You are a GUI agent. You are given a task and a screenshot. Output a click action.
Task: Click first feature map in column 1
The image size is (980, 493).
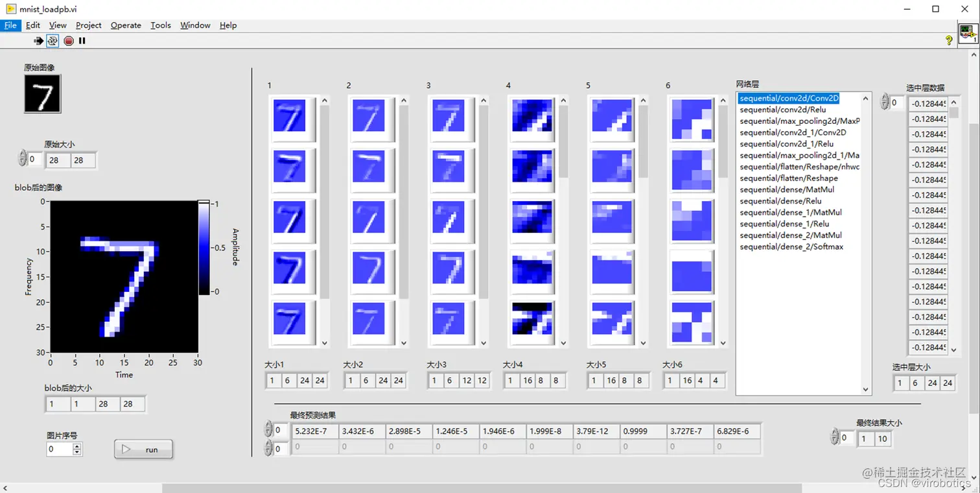[x=290, y=115]
